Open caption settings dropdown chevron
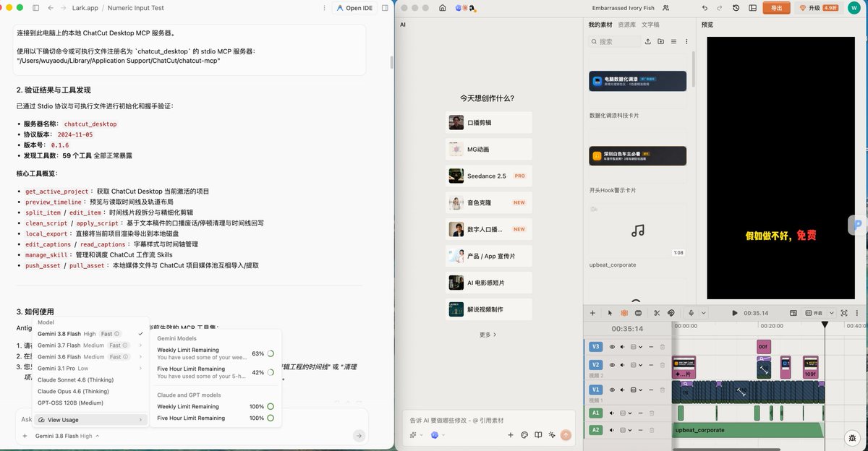 [x=831, y=313]
